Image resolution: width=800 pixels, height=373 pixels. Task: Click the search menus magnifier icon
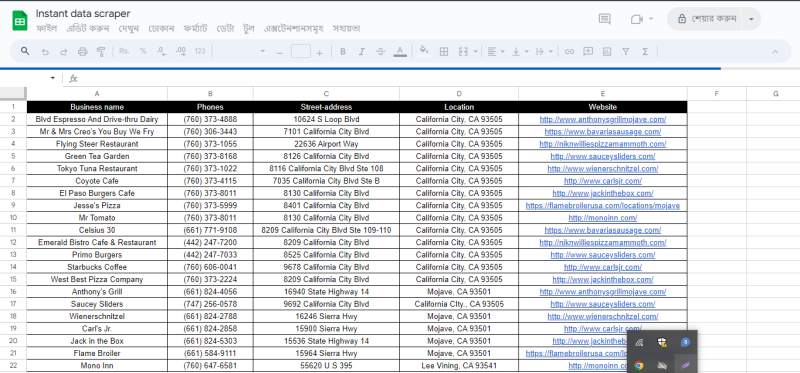tap(25, 51)
